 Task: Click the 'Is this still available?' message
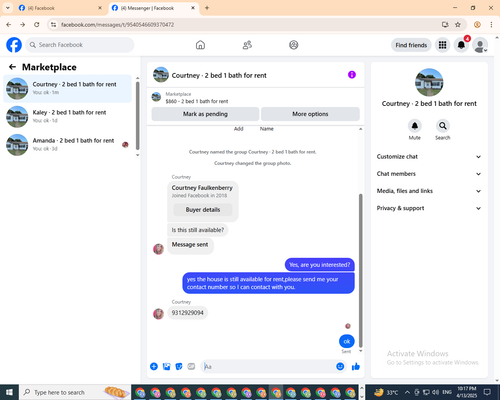pos(198,230)
